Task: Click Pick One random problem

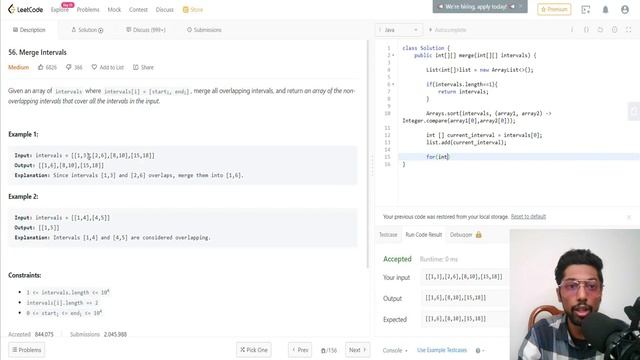Action: pyautogui.click(x=253, y=350)
